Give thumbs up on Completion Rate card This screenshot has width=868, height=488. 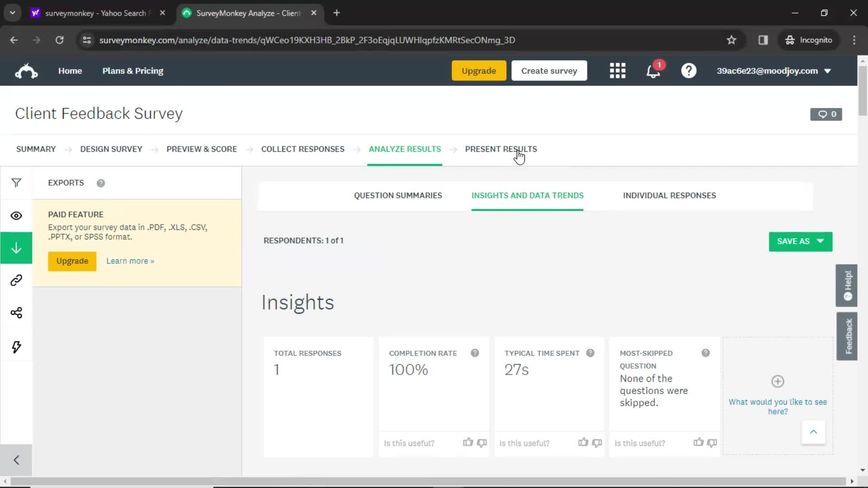[x=467, y=443]
